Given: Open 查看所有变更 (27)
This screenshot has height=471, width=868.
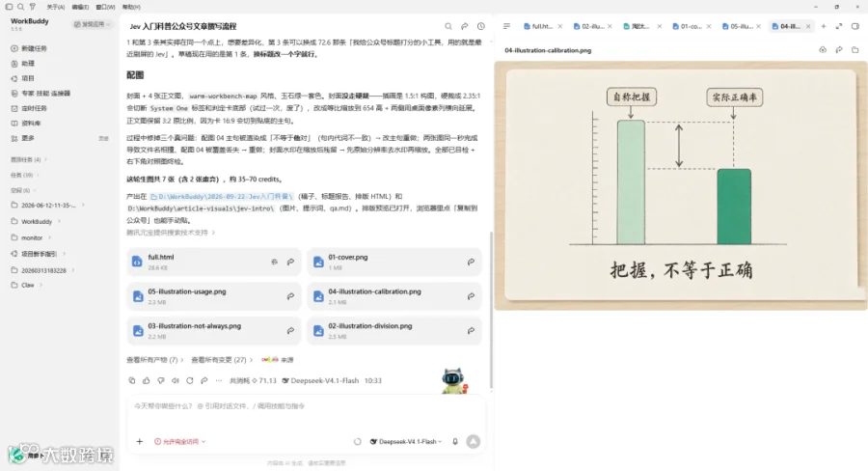Looking at the screenshot, I should coord(222,360).
